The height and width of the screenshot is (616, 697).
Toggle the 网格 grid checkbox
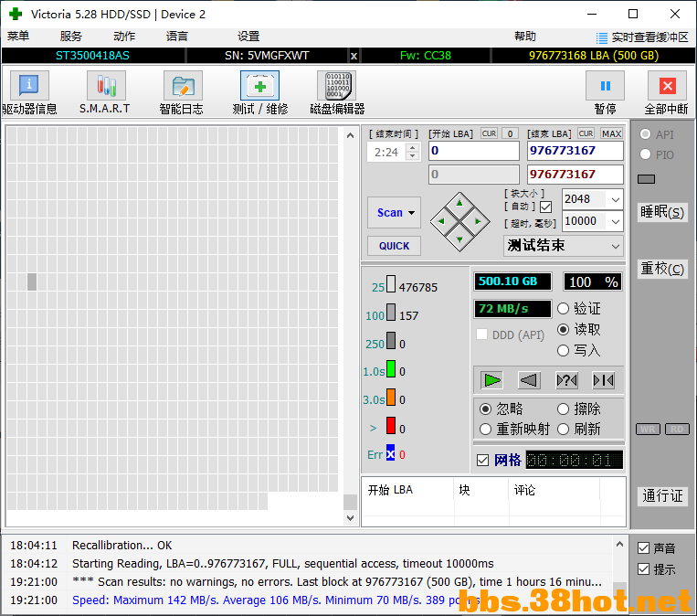click(x=482, y=461)
